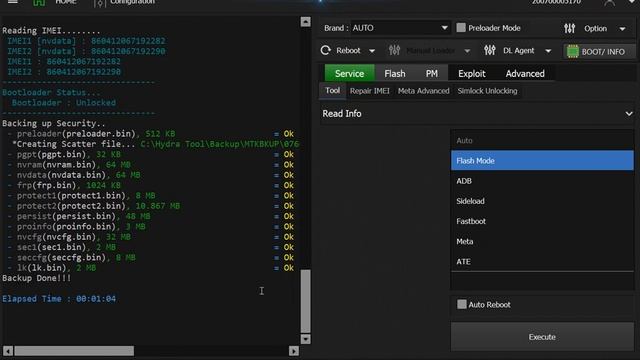Click the preloader(preloader.bin) log entry
640x360 pixels.
91,133
